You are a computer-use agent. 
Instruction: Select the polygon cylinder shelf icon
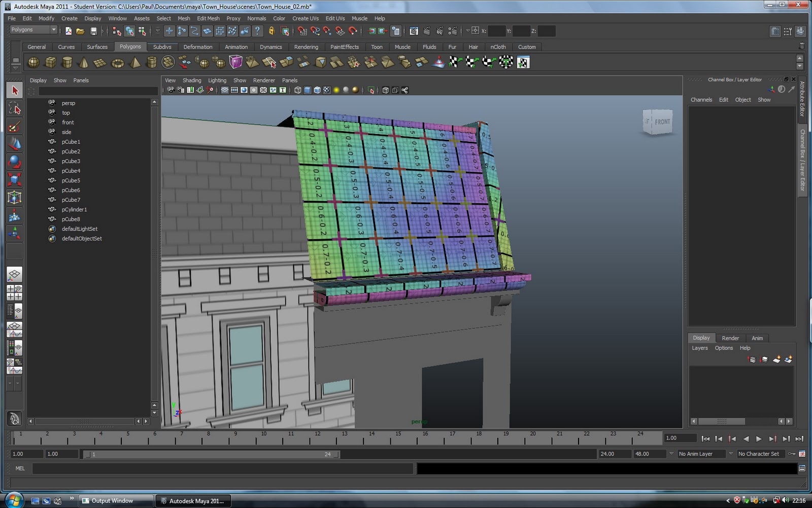66,62
